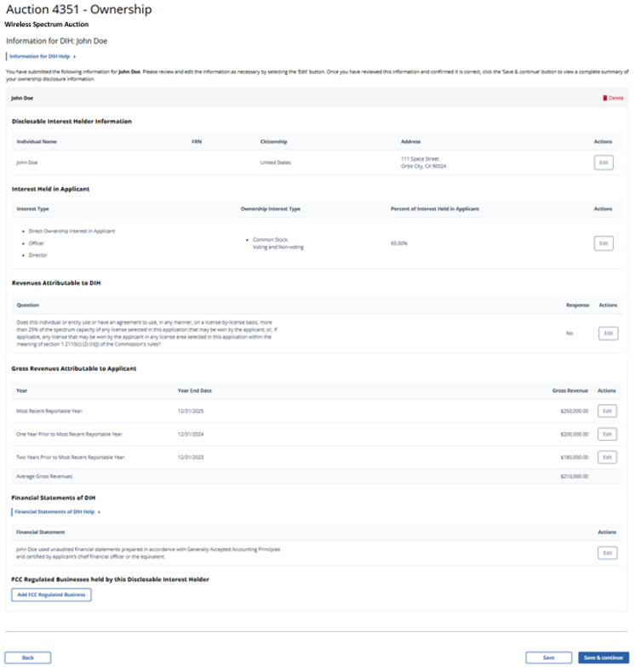Viewport: 635px width, 672px height.
Task: Go back using the Back button
Action: coord(28,658)
